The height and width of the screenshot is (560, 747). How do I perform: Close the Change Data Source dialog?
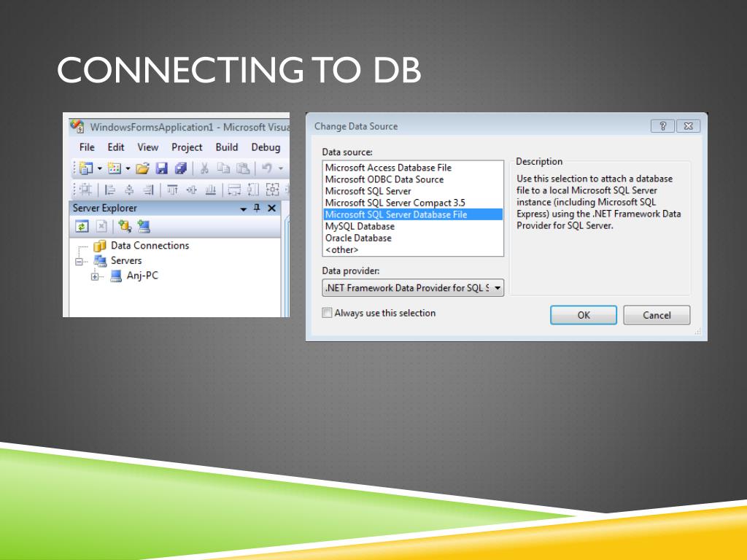pyautogui.click(x=689, y=126)
